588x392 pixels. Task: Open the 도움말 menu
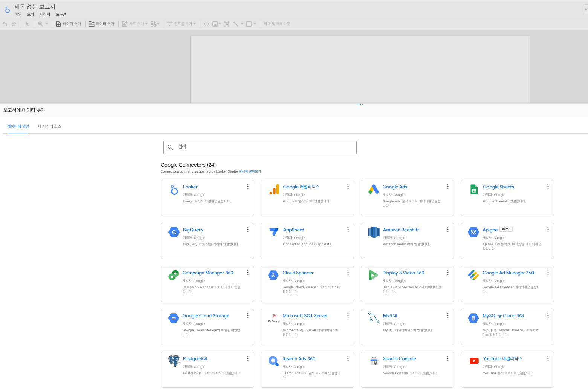pyautogui.click(x=61, y=14)
